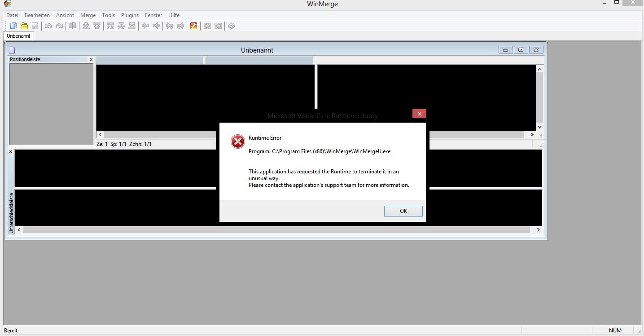The width and height of the screenshot is (644, 336).
Task: Click the Copy All Right toolbar icon
Action: (x=207, y=26)
